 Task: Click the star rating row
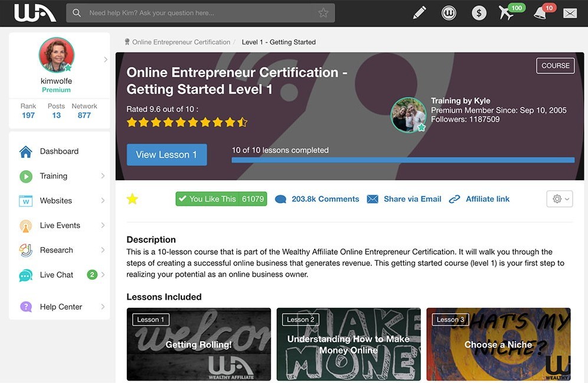click(187, 122)
